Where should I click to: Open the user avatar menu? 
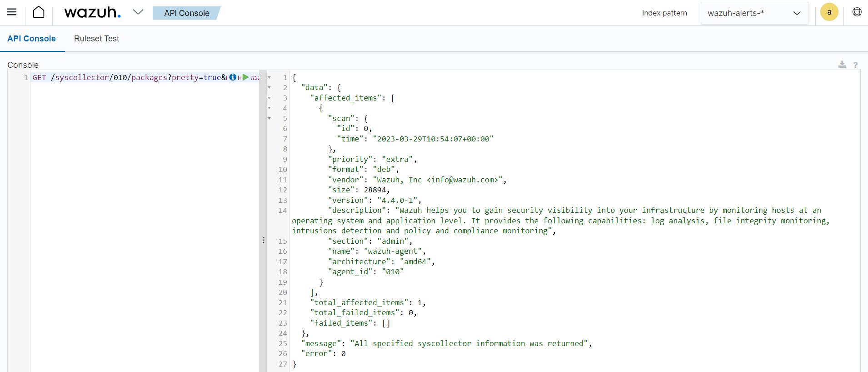(829, 12)
